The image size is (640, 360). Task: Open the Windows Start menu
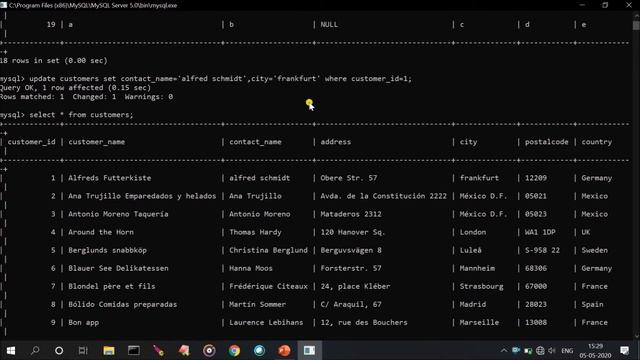click(x=11, y=350)
